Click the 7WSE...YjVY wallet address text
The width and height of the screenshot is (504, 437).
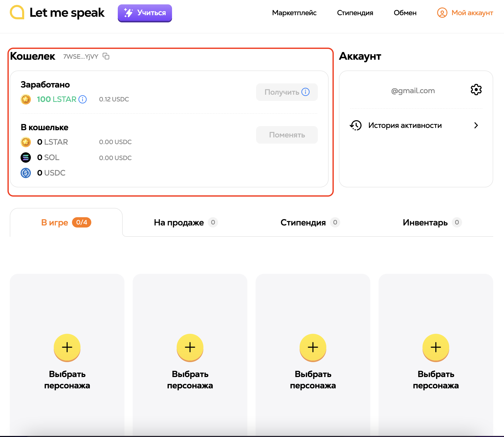81,56
